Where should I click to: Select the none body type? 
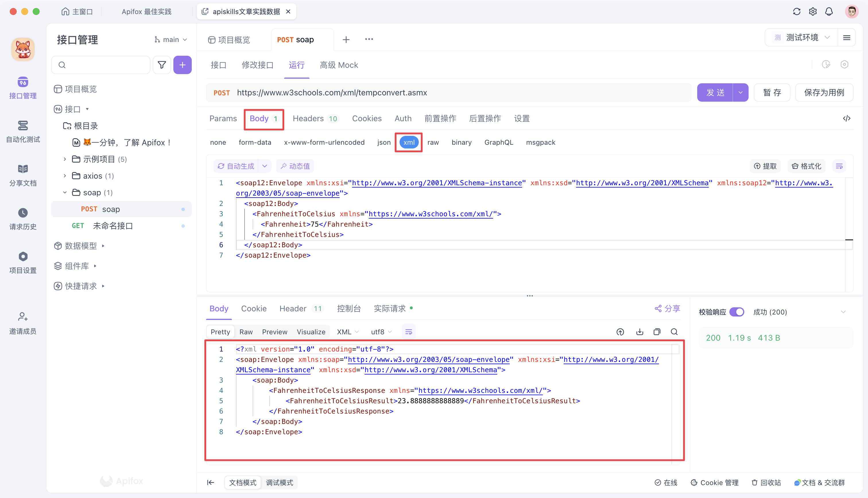pos(218,142)
